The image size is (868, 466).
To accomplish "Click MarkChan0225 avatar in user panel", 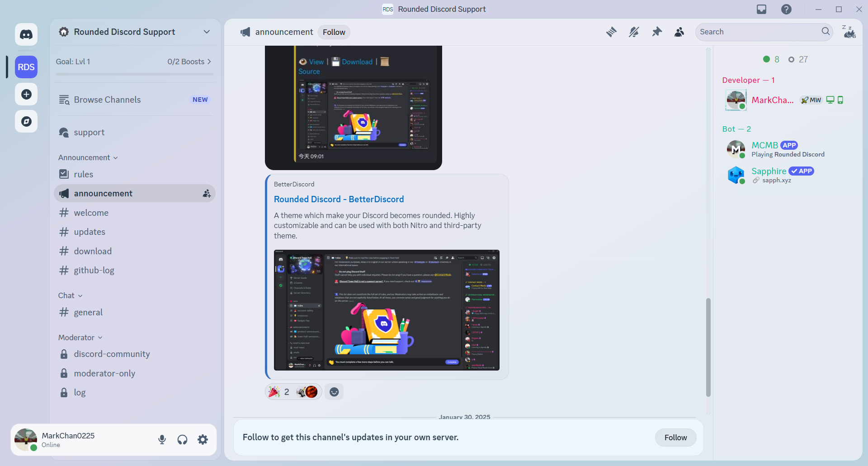I will pos(26,439).
